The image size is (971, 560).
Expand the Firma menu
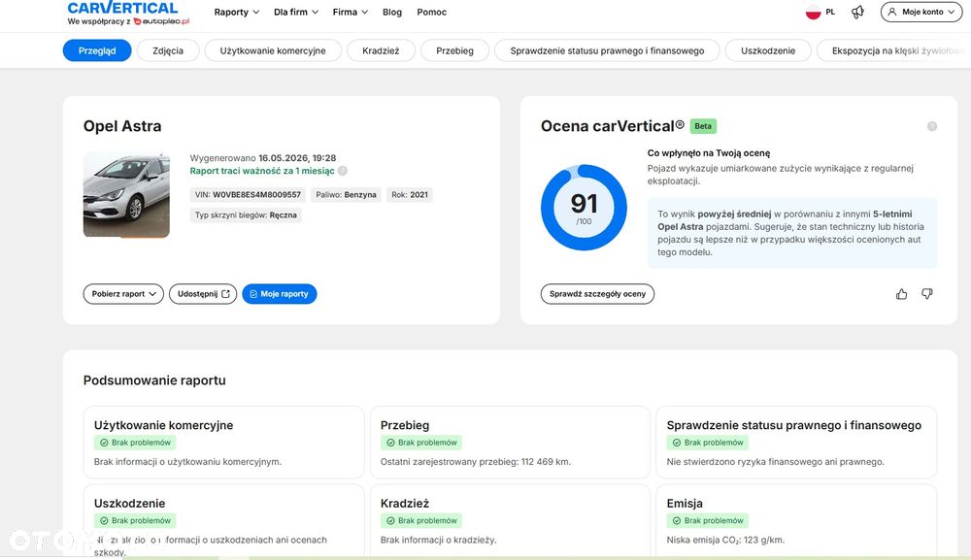pos(350,12)
